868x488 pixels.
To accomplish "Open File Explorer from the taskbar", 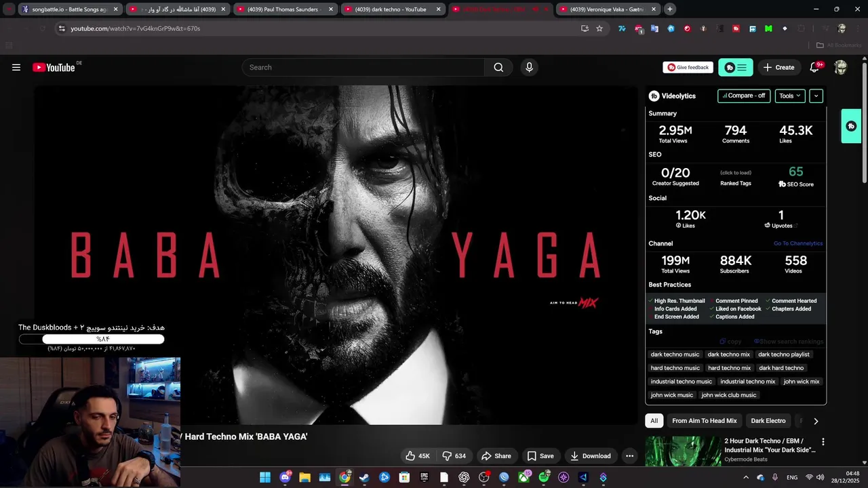I will (x=305, y=477).
